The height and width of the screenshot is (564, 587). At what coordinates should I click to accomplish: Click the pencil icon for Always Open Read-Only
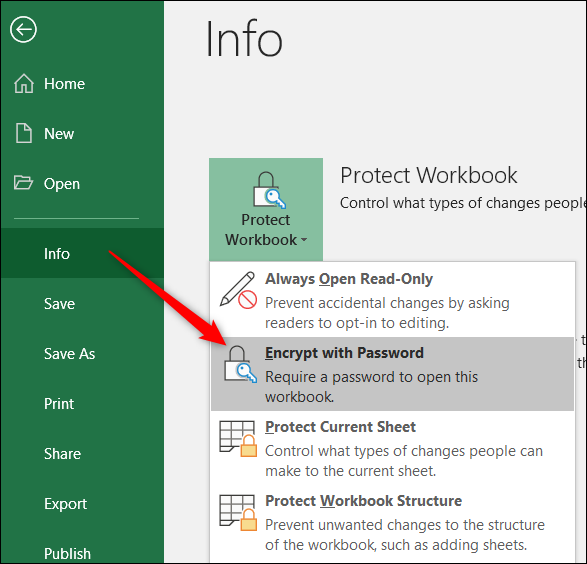[x=238, y=290]
